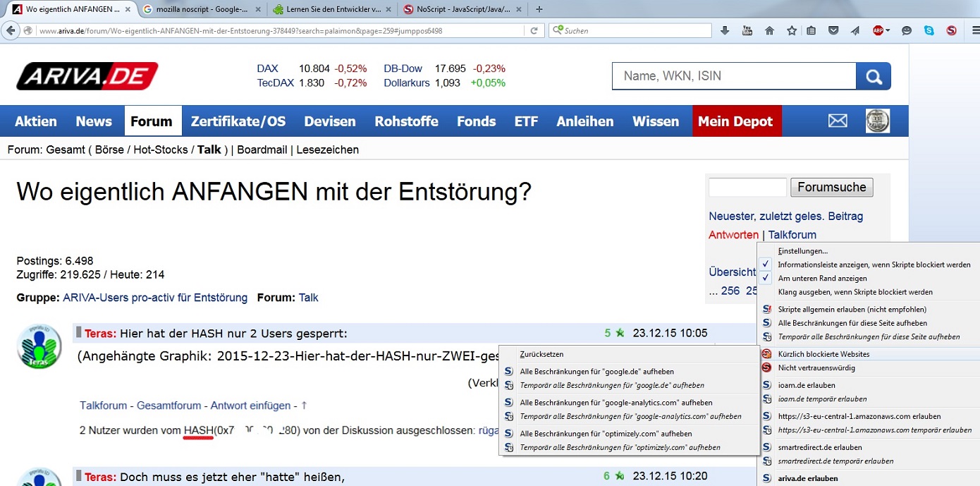This screenshot has height=486, width=980.
Task: Go to page 256 in Übersicht
Action: (x=730, y=291)
